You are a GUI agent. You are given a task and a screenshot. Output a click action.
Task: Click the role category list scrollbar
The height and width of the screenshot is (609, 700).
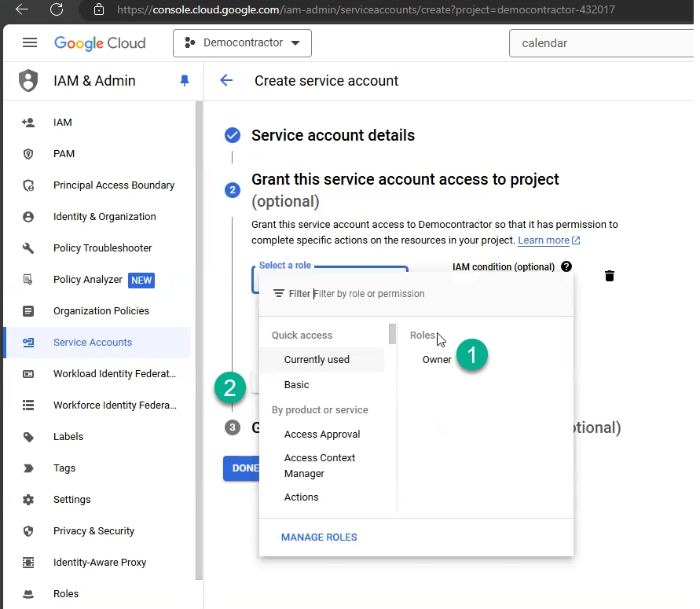pos(392,334)
